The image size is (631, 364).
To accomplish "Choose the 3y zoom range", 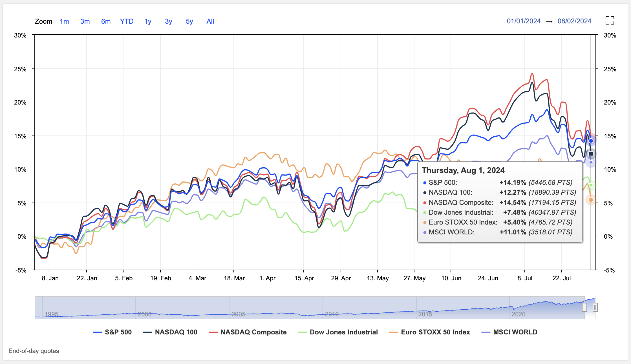I will point(168,21).
